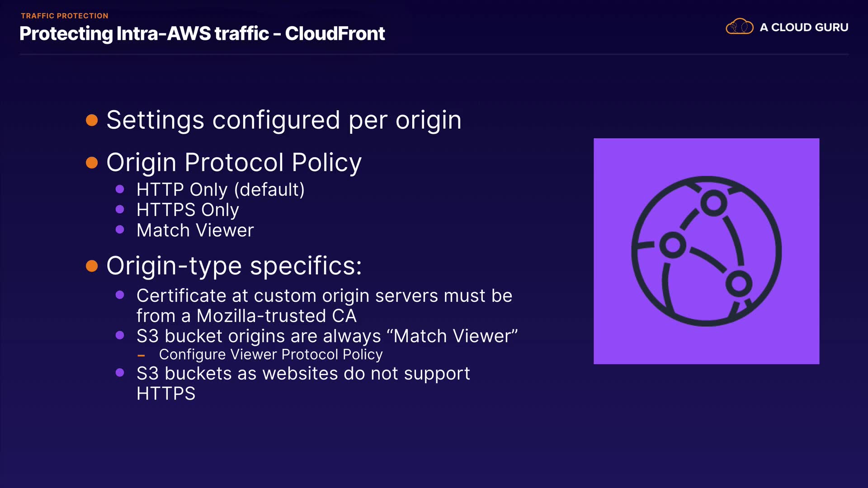This screenshot has width=868, height=488.
Task: Click the slide title Protecting Intra-AWS traffic - CloudFront
Action: click(x=202, y=33)
